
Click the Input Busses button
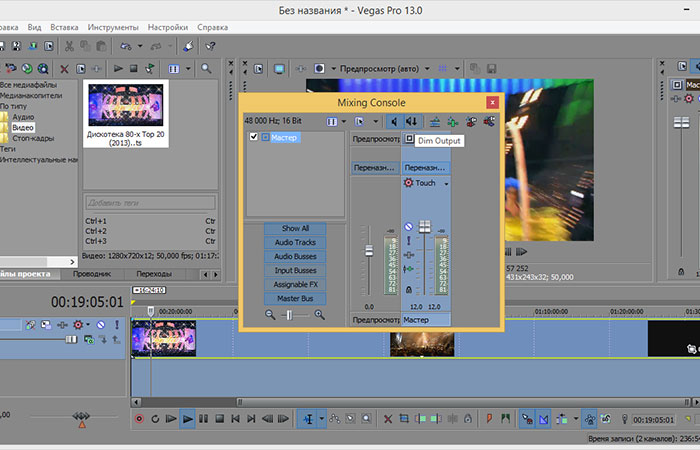pyautogui.click(x=295, y=271)
